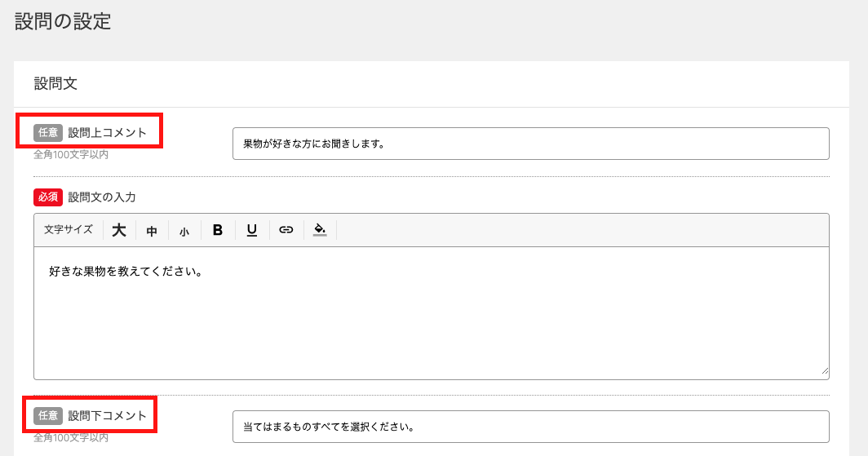Click the 設問下コメント input field
The height and width of the screenshot is (456, 868).
pos(530,427)
